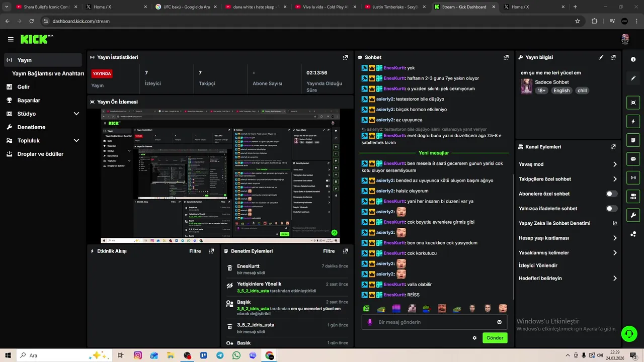Click the pencil icon in right sidebar

click(x=633, y=78)
